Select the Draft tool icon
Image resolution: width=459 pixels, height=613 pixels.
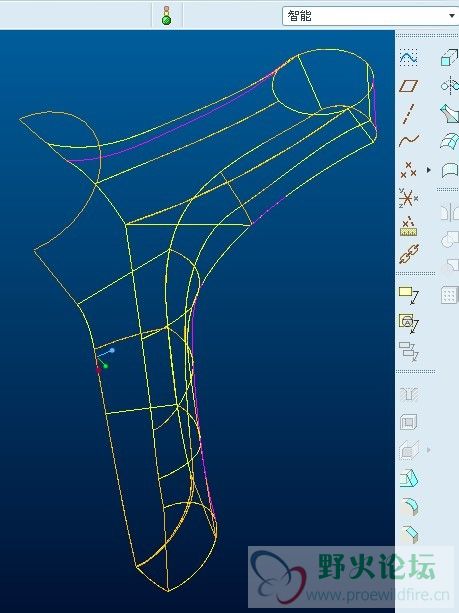tap(409, 479)
